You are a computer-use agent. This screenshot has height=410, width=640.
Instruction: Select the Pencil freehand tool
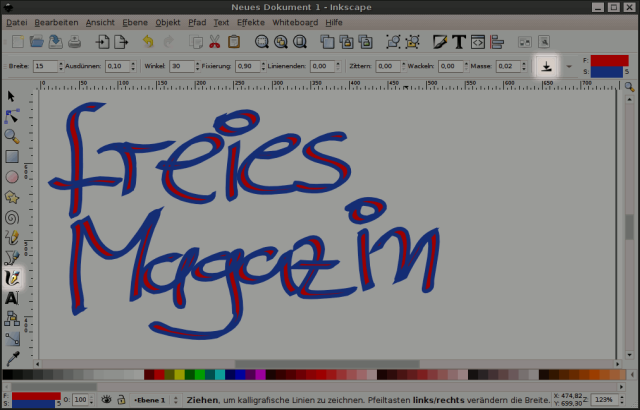[12, 237]
